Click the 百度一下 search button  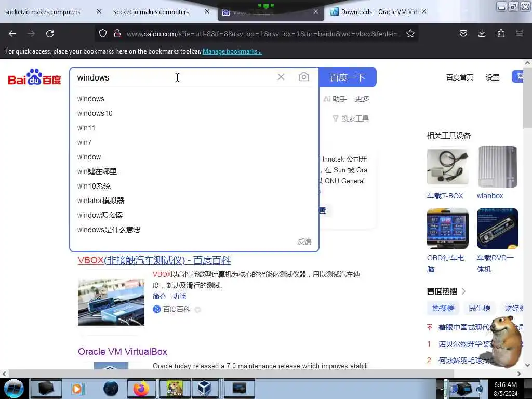(348, 77)
